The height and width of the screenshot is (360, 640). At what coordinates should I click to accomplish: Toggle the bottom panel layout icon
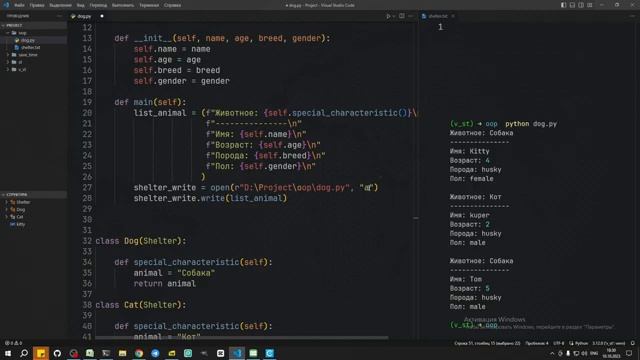pos(572,5)
